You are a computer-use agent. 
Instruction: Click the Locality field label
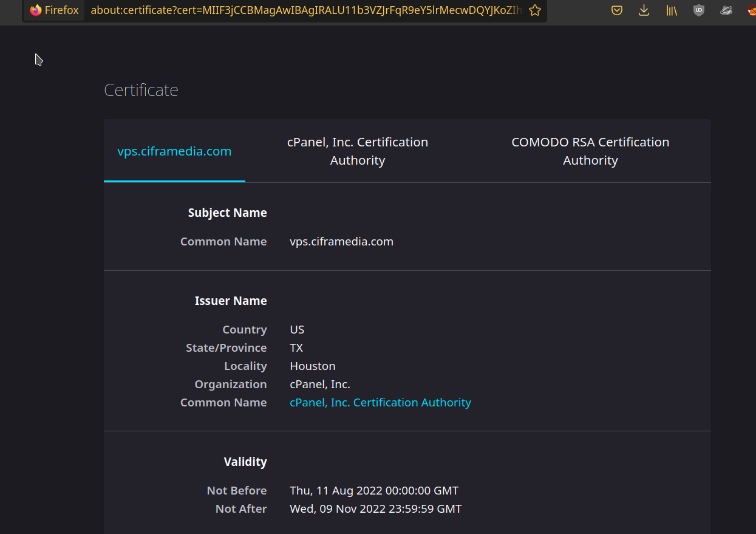pyautogui.click(x=245, y=366)
